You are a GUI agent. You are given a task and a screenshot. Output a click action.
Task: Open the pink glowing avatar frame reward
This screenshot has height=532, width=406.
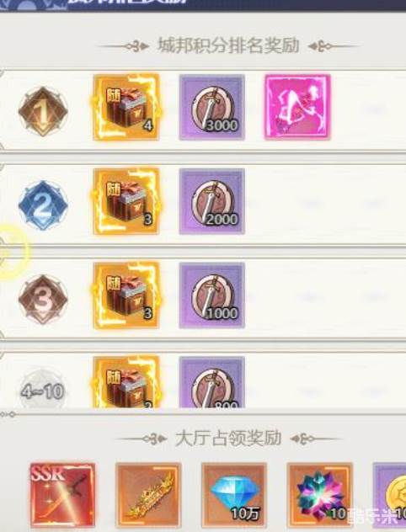coord(297,107)
